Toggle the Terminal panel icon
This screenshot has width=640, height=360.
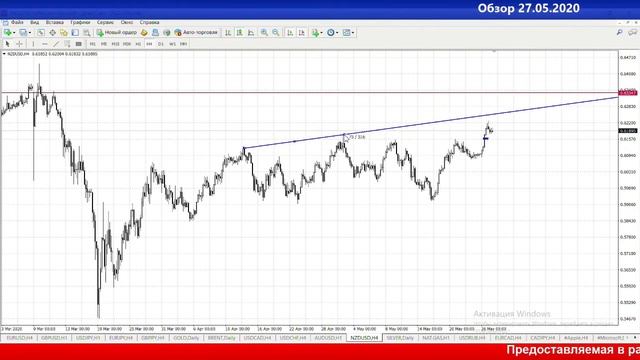click(75, 33)
